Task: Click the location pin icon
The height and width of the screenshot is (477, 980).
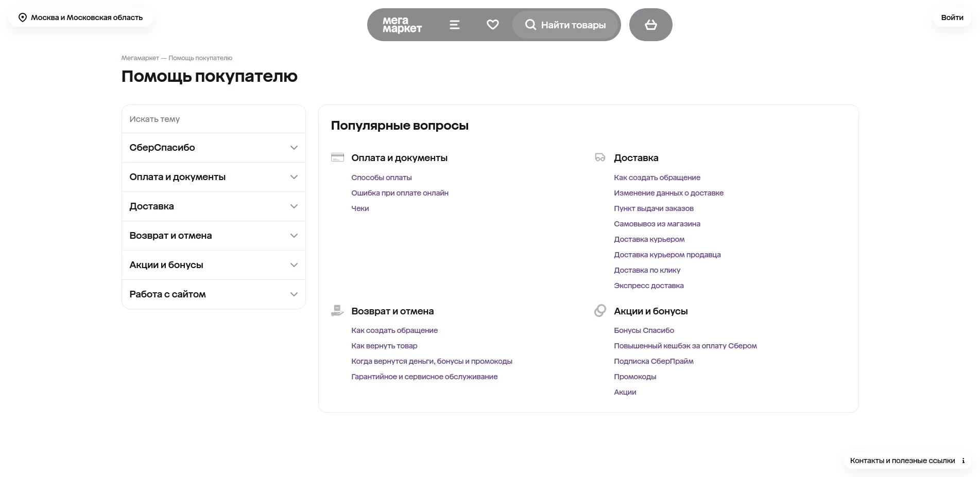Action: click(x=22, y=17)
